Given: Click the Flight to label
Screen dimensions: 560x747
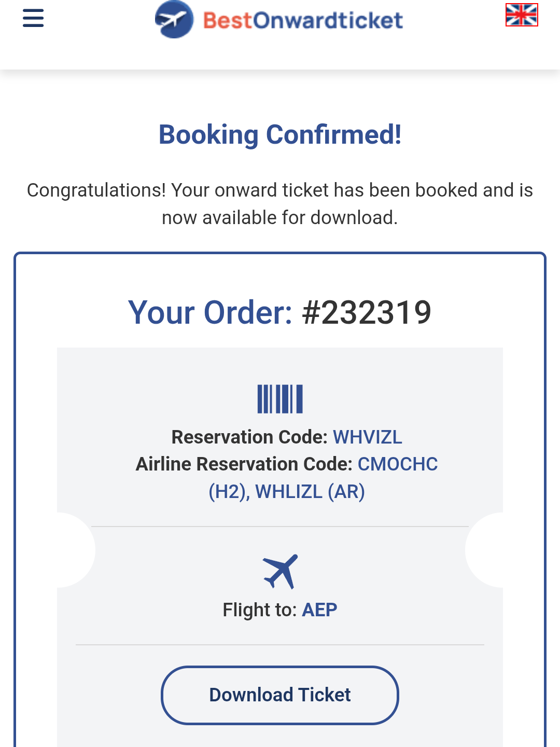Looking at the screenshot, I should coord(259,610).
